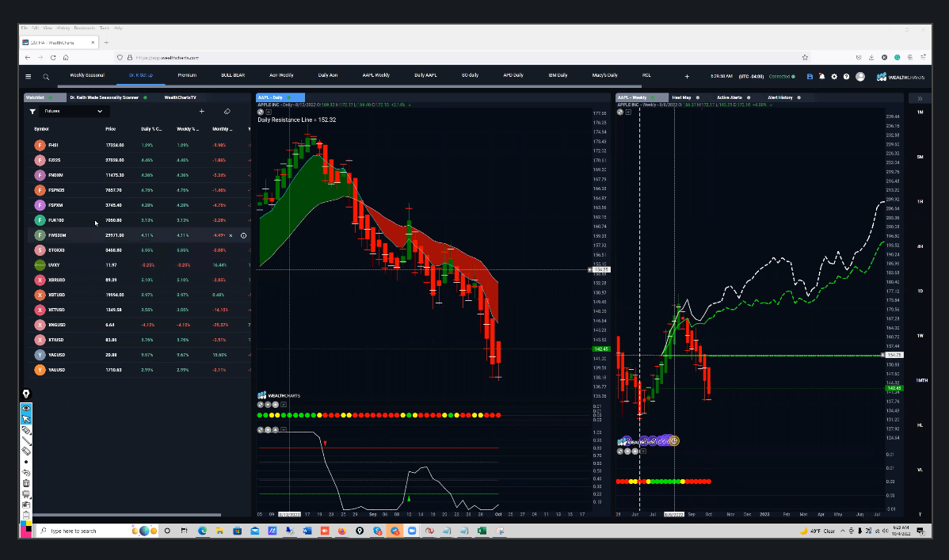Viewport: 949px width, 560px height.
Task: Open the Heat Map panel tab
Action: coord(681,97)
